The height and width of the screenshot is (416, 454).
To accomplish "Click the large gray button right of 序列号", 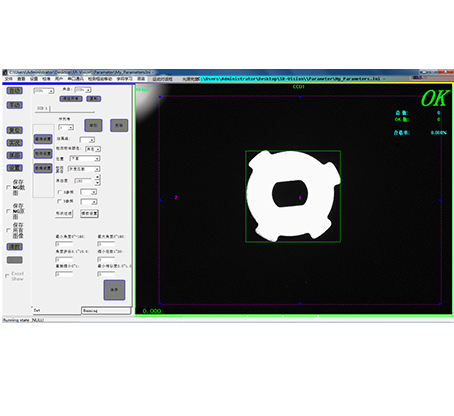I will (93, 125).
